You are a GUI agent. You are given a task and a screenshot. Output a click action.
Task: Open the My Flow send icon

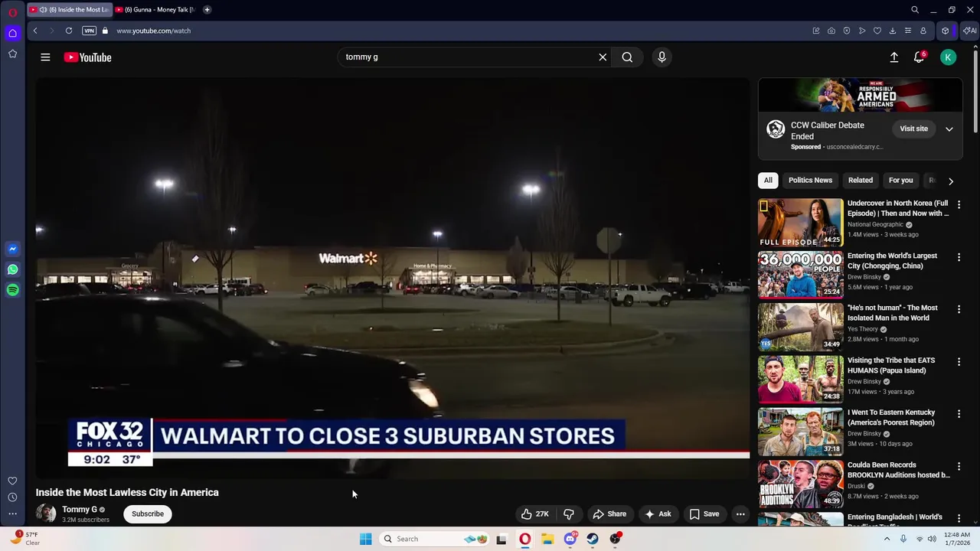(862, 31)
